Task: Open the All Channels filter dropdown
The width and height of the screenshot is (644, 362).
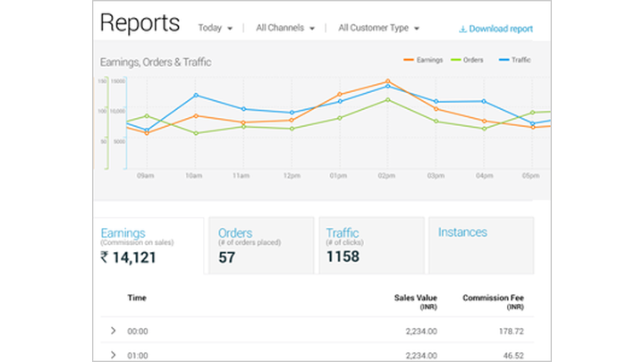Action: (x=285, y=28)
